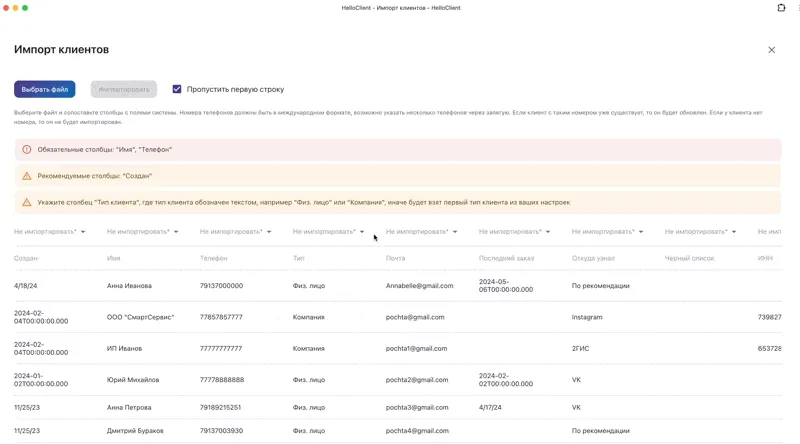This screenshot has width=800, height=444.
Task: Close the import clients dialog
Action: 771,50
